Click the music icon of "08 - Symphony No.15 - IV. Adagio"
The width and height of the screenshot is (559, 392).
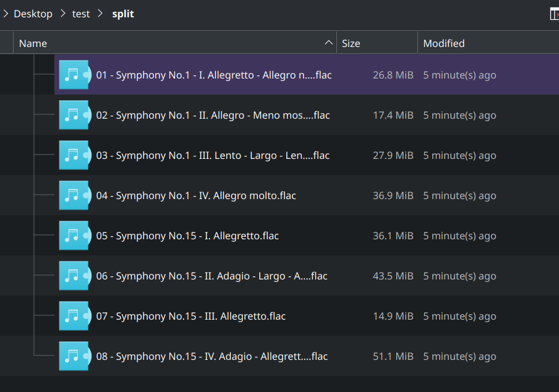tap(75, 356)
